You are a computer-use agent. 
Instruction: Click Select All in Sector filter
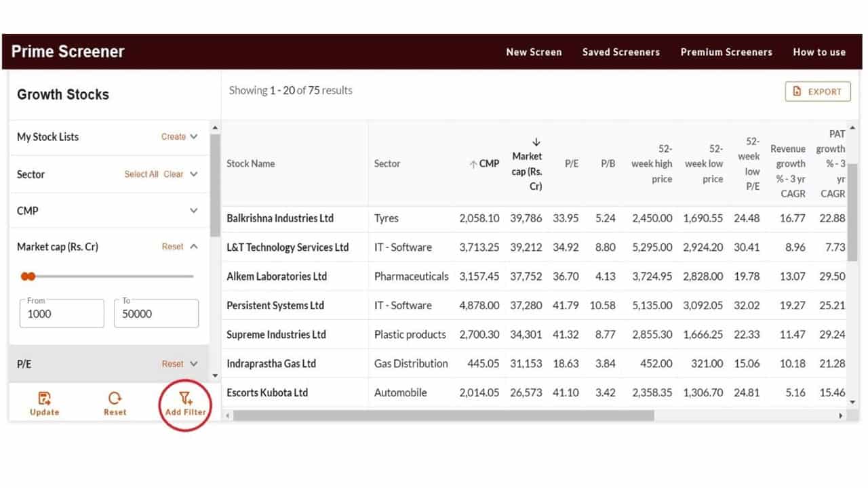click(142, 174)
